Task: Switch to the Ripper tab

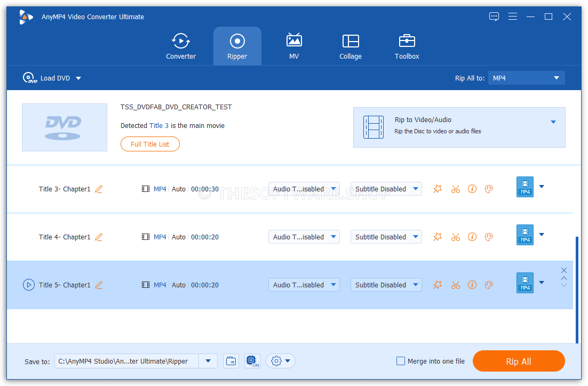Action: pos(237,46)
